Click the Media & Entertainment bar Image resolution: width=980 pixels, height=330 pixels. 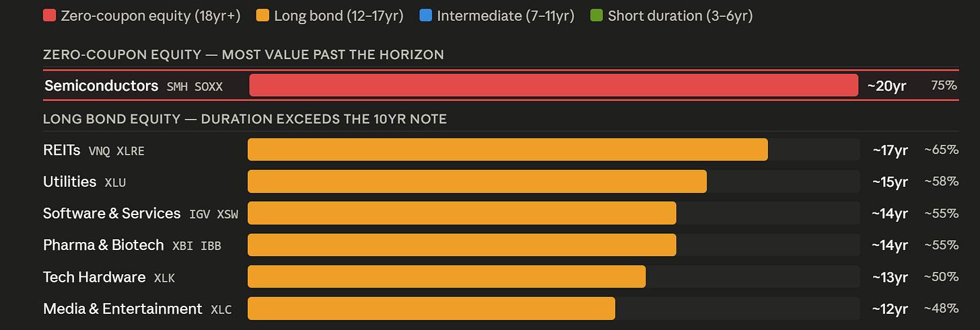click(x=431, y=308)
